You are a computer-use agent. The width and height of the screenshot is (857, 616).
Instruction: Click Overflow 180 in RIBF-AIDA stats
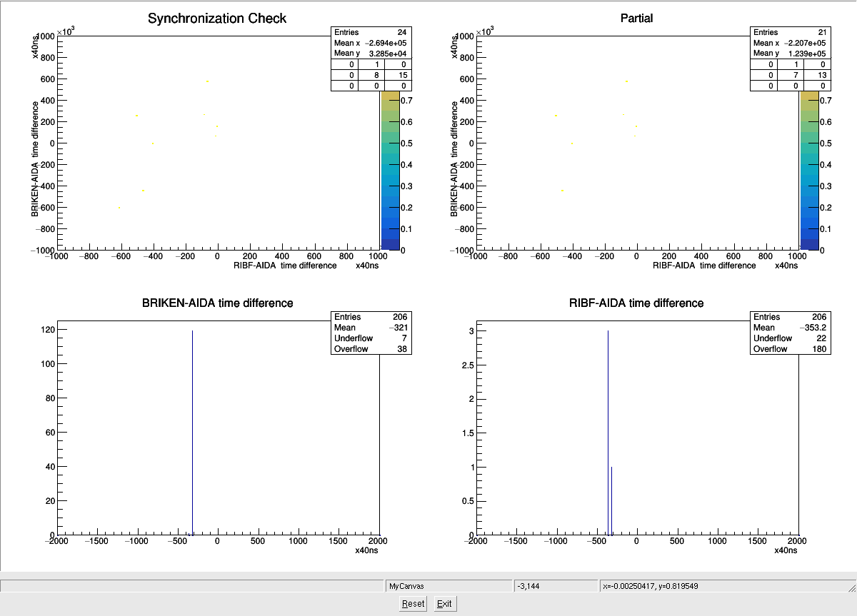(791, 349)
